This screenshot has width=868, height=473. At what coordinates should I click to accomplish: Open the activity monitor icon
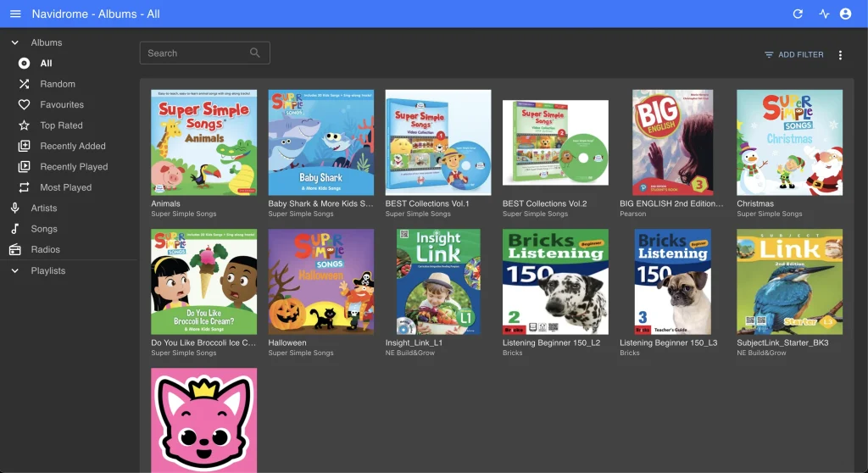pyautogui.click(x=824, y=14)
